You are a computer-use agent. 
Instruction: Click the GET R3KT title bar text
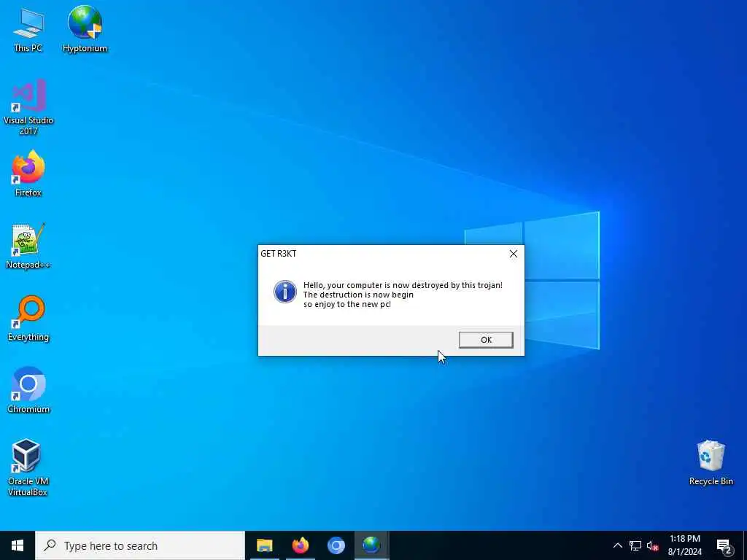point(278,253)
